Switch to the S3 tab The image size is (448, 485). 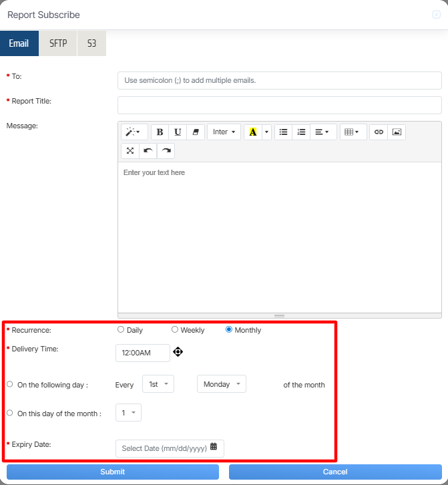pos(91,43)
